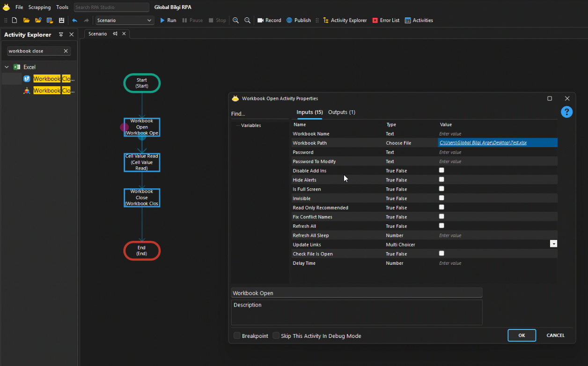Tick the Invisible checkbox
This screenshot has height=366, width=588.
click(441, 198)
